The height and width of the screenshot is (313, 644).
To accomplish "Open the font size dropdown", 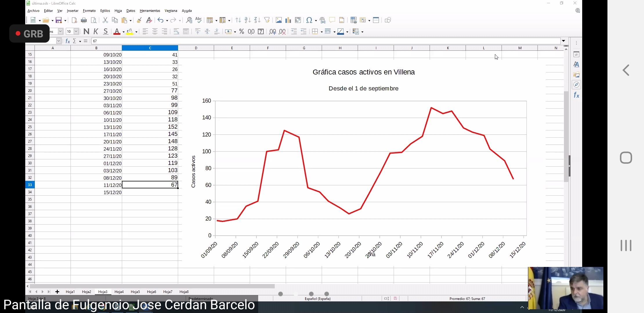I will [x=76, y=31].
